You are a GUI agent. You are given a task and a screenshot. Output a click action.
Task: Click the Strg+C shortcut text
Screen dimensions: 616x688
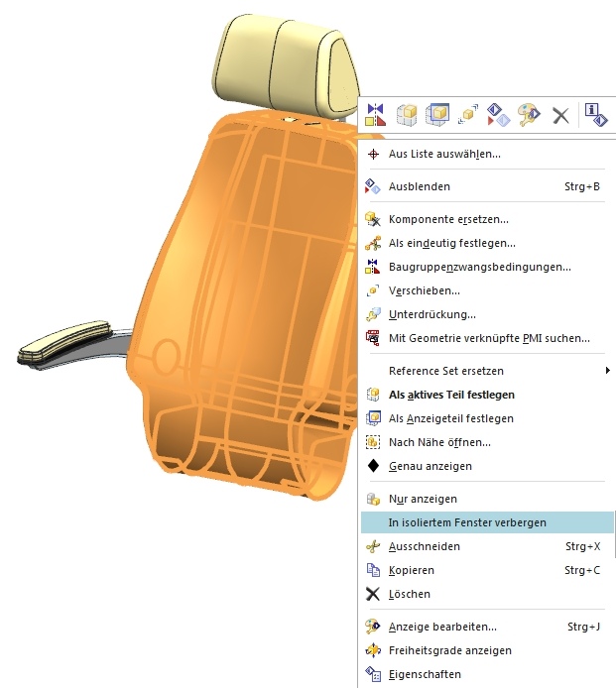click(x=582, y=570)
